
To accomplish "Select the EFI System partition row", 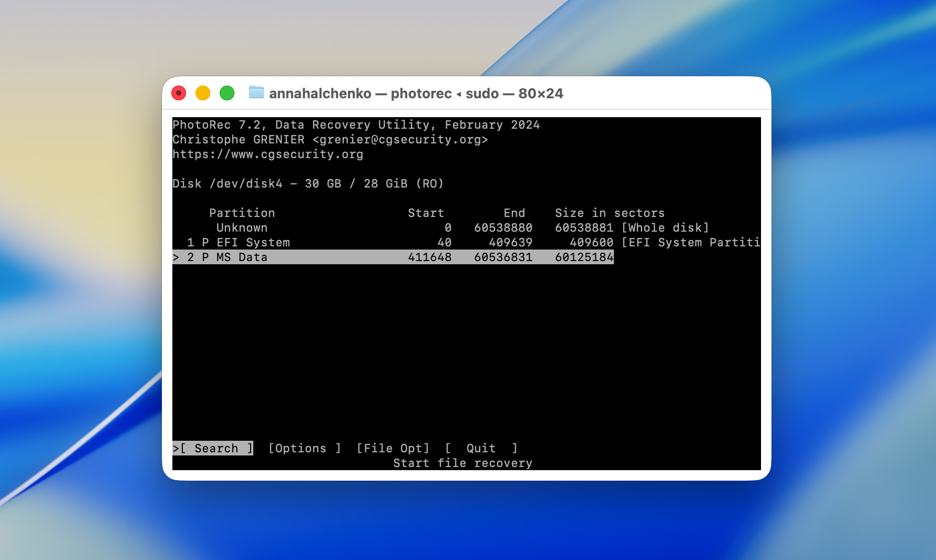I will (x=466, y=242).
